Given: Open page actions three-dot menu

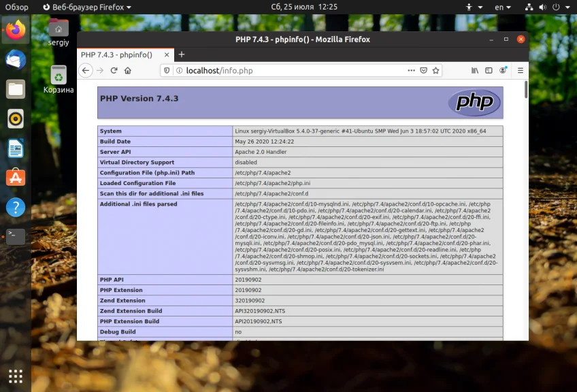Looking at the screenshot, I should coord(412,70).
